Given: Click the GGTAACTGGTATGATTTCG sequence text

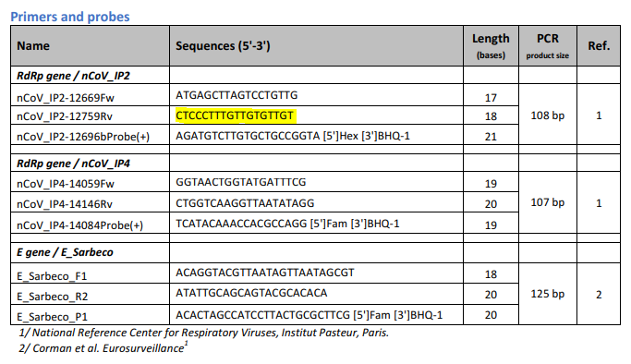Looking at the screenshot, I should pyautogui.click(x=240, y=182).
